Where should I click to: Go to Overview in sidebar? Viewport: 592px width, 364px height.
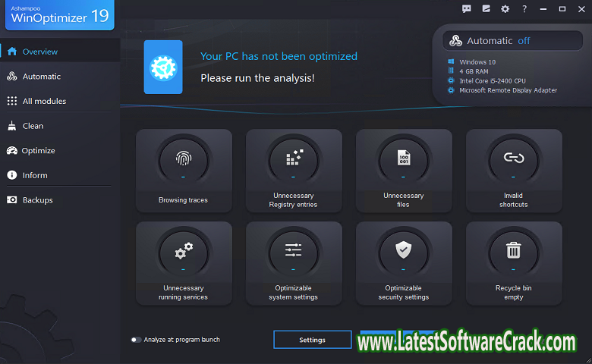60,52
